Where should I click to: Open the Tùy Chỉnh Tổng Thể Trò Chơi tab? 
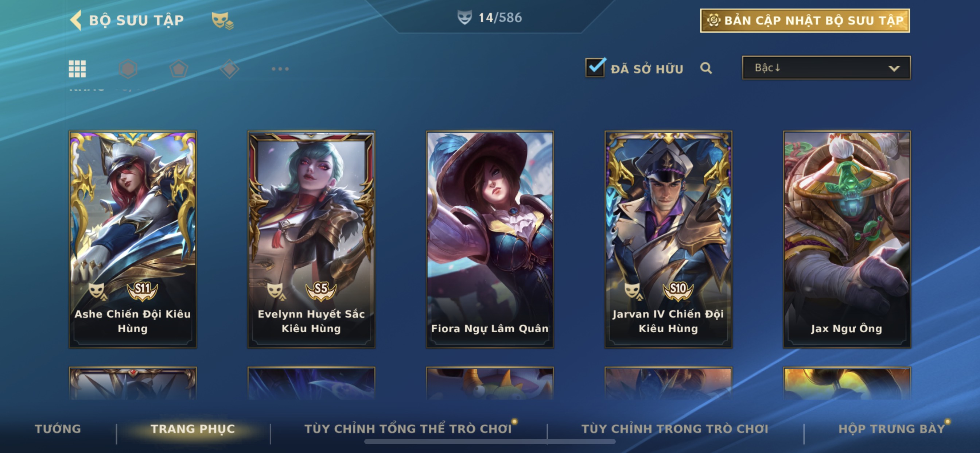[x=408, y=429]
